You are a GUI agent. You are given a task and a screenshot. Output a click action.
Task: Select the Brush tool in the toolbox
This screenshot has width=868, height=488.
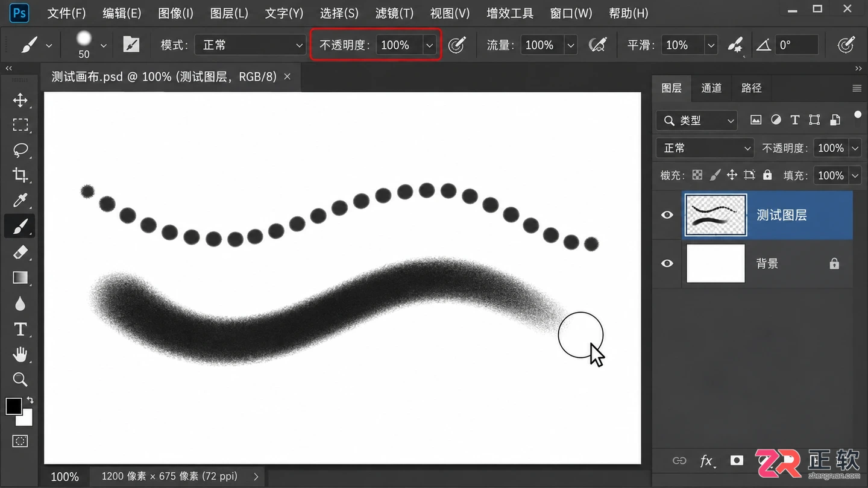pyautogui.click(x=20, y=227)
